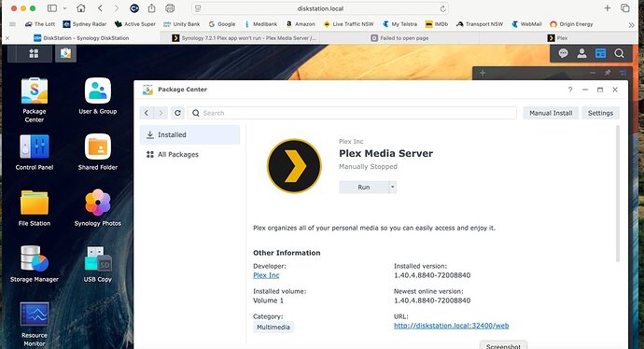This screenshot has width=644, height=349.
Task: Launch Control Panel from desktop
Action: (x=35, y=152)
